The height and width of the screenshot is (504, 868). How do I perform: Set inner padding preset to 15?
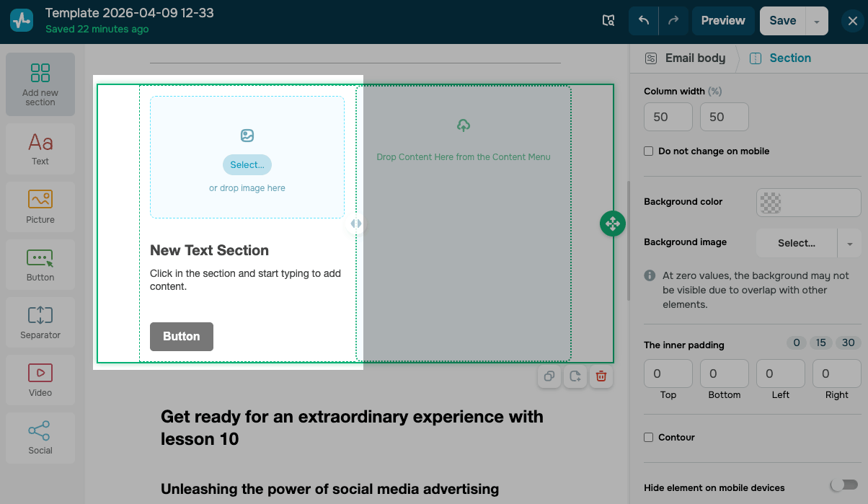821,343
